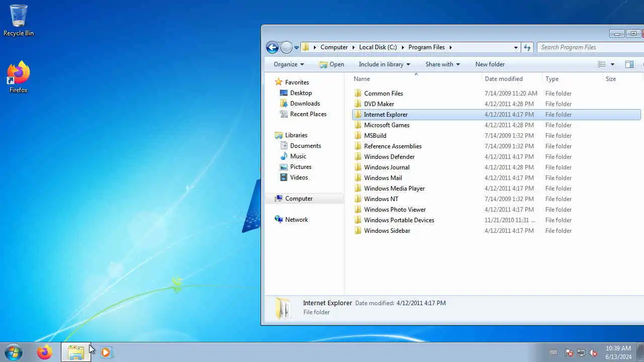Click the Windows Start orb
644x362 pixels.
tap(14, 352)
